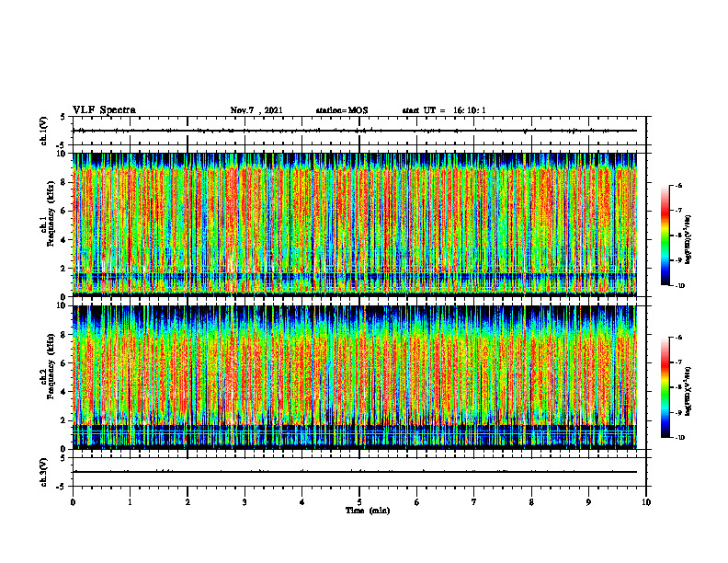Click the "6" kHz tick on ch.2 frequency axis
The image size is (728, 563).
coord(64,363)
